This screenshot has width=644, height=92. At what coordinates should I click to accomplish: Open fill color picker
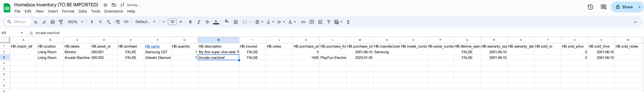coord(227,22)
